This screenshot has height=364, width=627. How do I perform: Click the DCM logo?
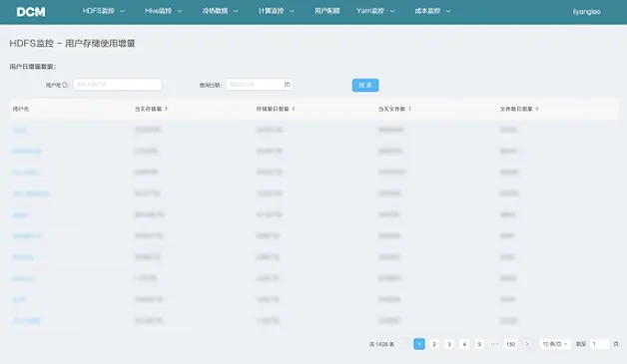(31, 12)
